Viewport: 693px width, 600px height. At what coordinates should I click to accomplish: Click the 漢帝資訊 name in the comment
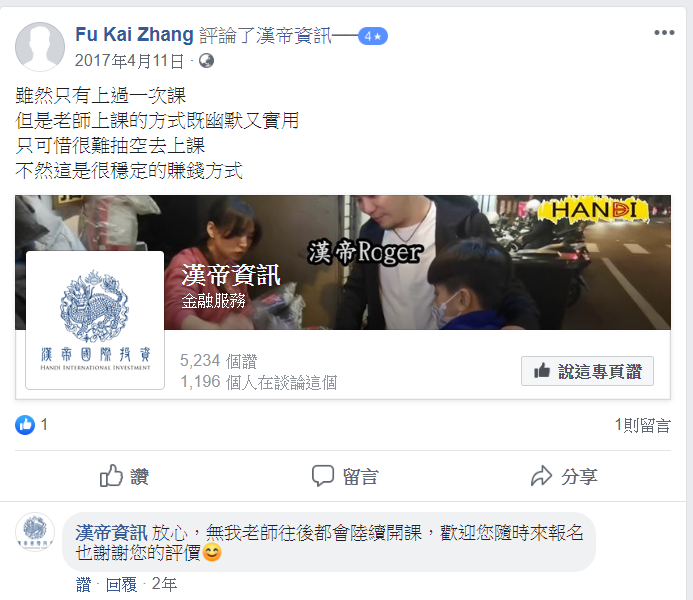pos(111,533)
